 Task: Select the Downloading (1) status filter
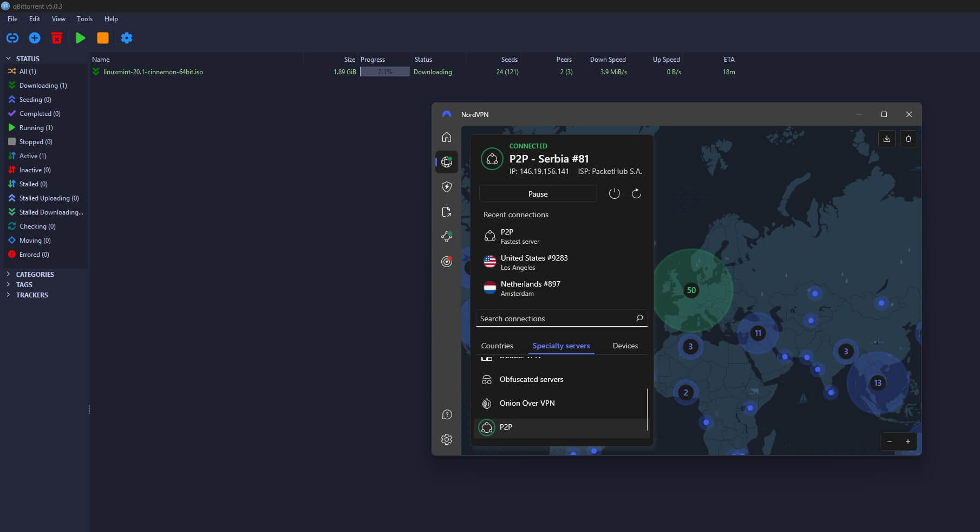pyautogui.click(x=45, y=86)
